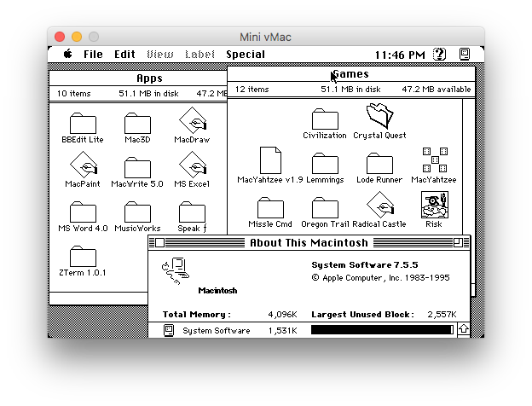Click "47.2 MB available" in Games window
Image resolution: width=532 pixels, height=406 pixels.
[x=437, y=90]
